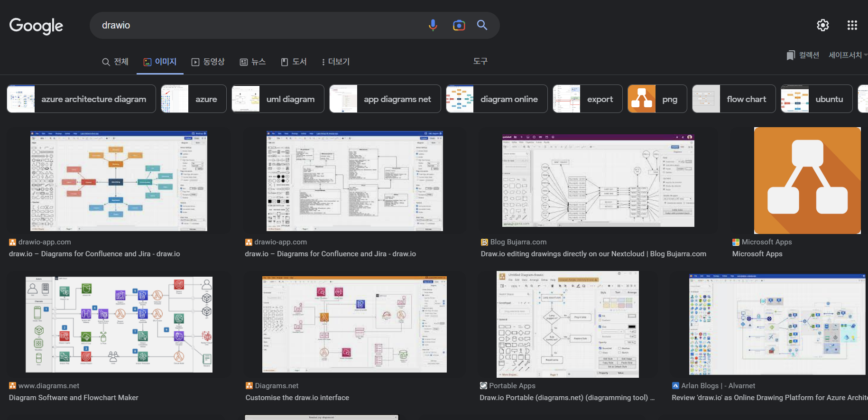This screenshot has width=868, height=420.
Task: Select the export suggestion chip
Action: tap(588, 99)
